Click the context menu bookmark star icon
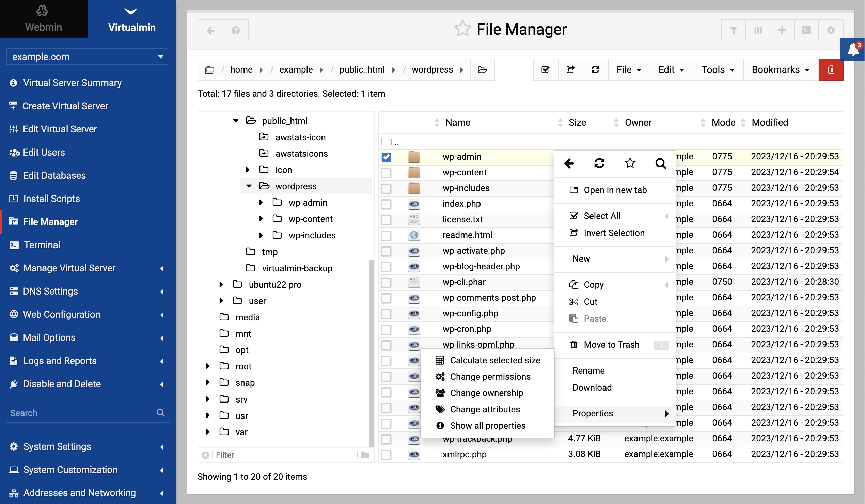 click(630, 163)
